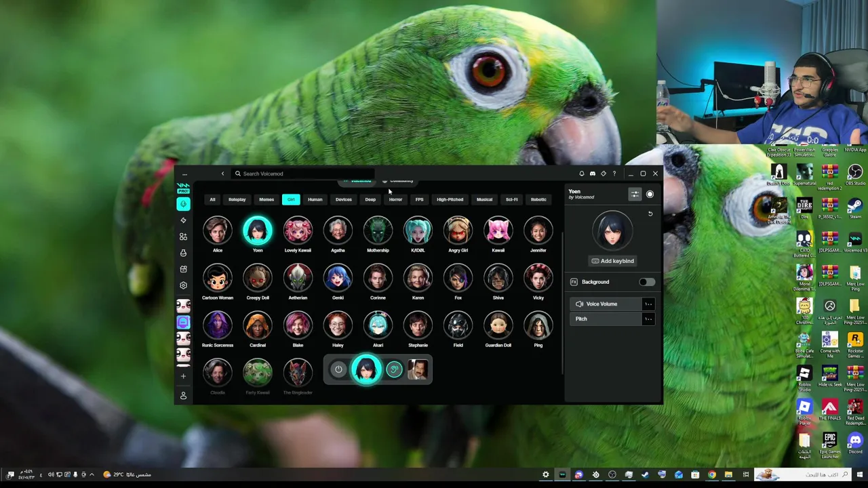Open Rockstar Games desktop shortcut
Screen dimensions: 868x488
(x=855, y=344)
